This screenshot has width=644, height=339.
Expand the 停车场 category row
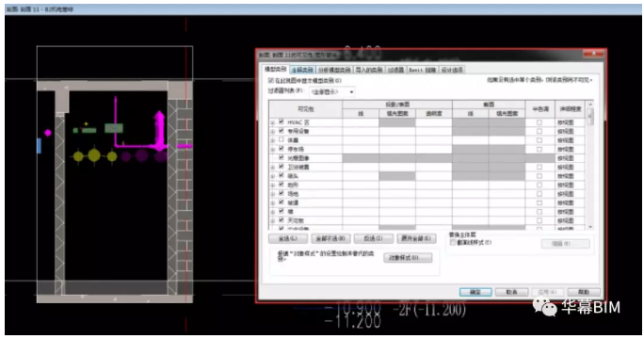click(273, 149)
